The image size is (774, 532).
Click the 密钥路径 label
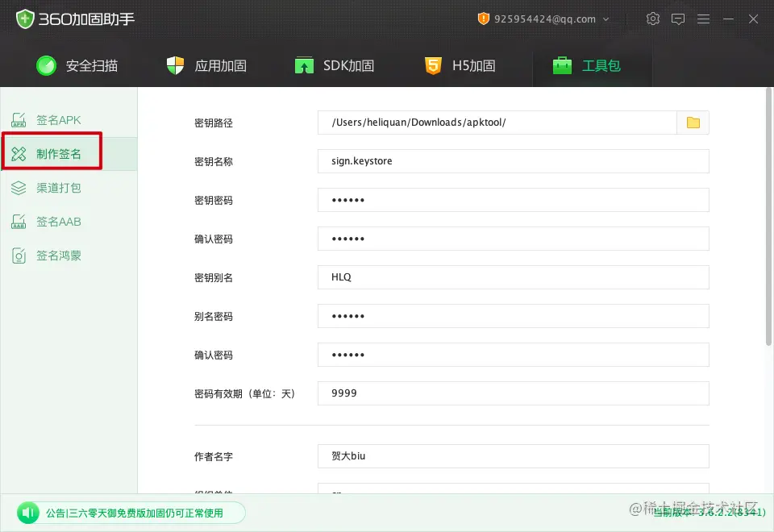[213, 123]
